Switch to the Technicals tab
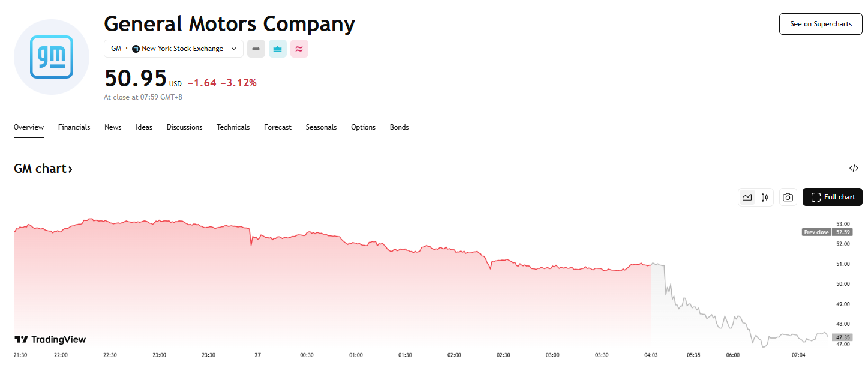The image size is (868, 371). click(233, 127)
